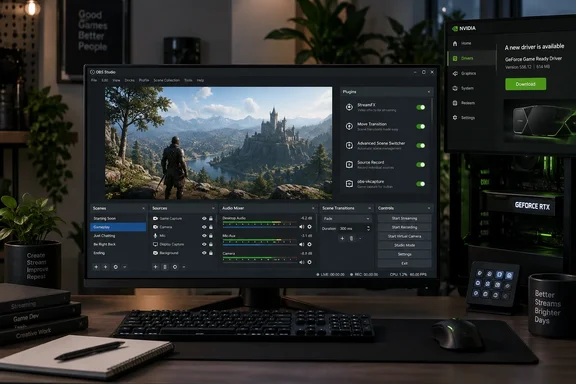The image size is (576, 384).
Task: Open the Scene Collection menu
Action: tap(166, 80)
